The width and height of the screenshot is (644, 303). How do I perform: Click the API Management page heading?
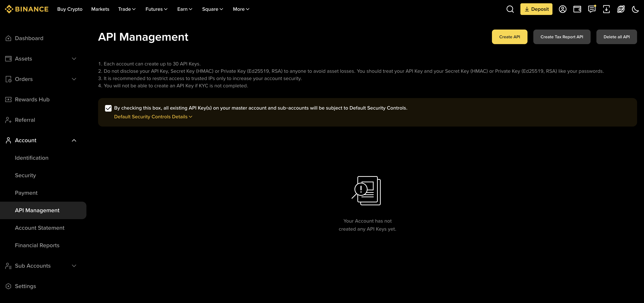click(143, 37)
